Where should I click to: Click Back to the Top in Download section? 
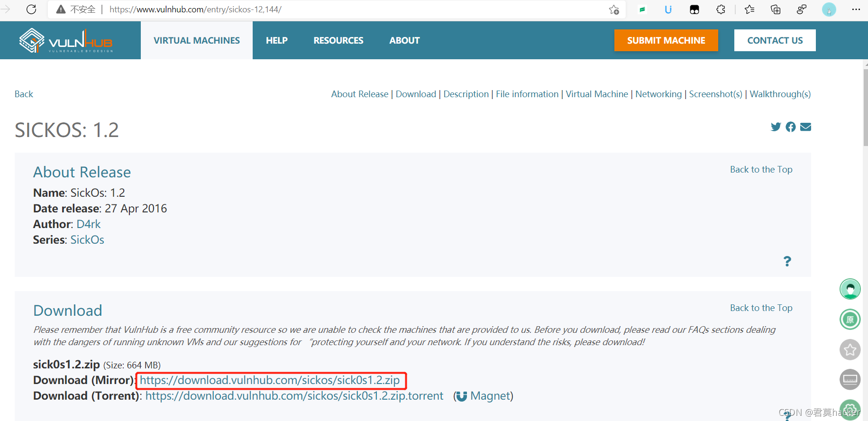coord(761,308)
